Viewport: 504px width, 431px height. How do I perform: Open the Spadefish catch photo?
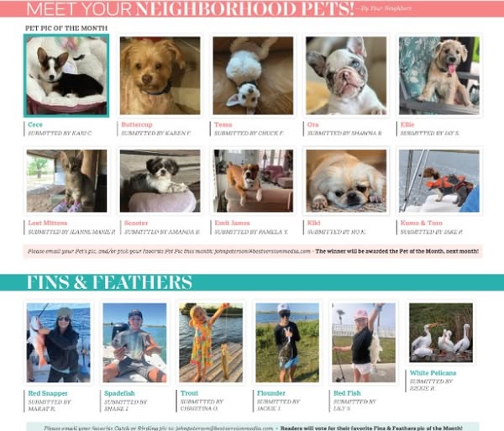pos(134,343)
